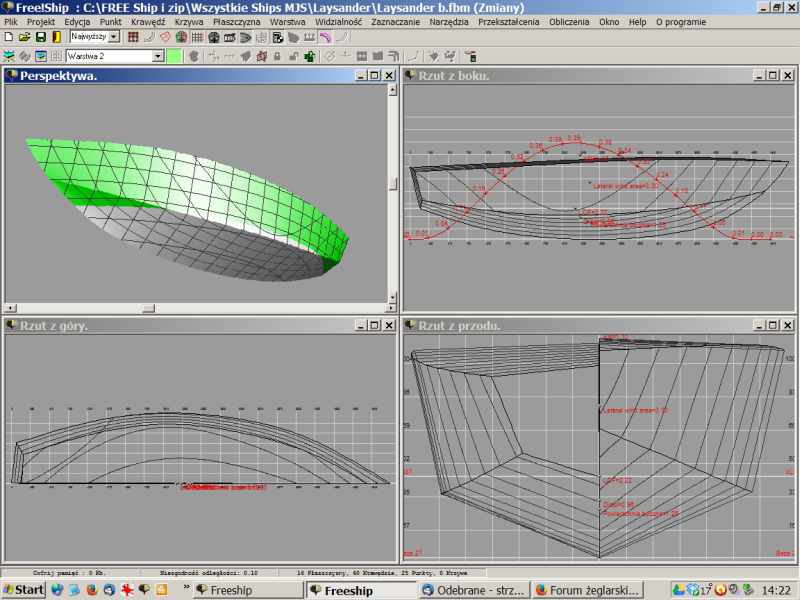Open the Najwyższy precision dropdown
The image size is (800, 600).
coord(113,37)
